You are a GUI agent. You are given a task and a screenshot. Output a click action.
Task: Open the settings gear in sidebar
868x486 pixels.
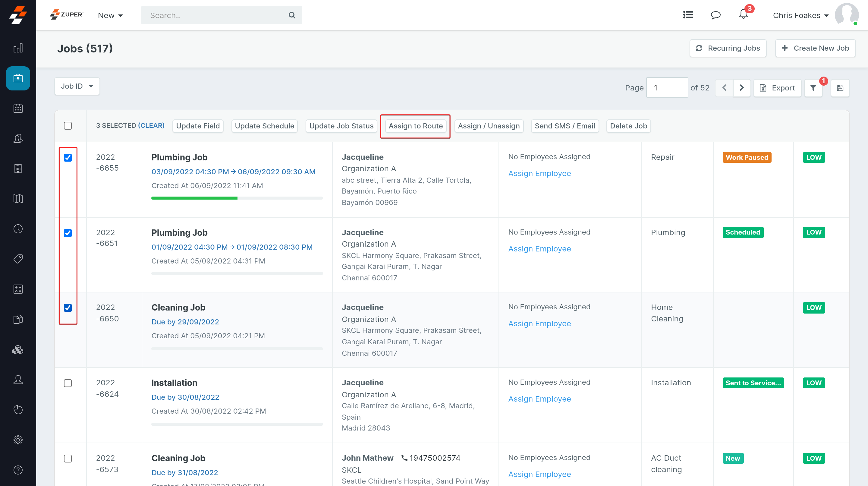click(x=18, y=440)
